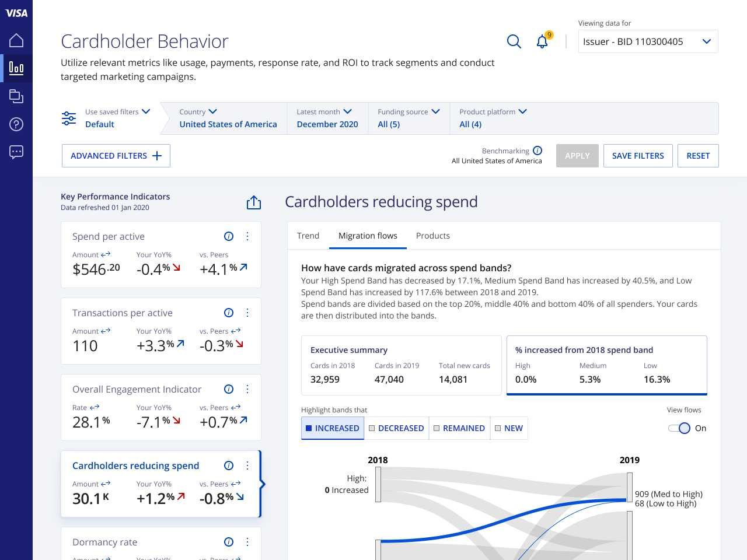
Task: Swap the Amount view for Spend per active
Action: pos(106,254)
